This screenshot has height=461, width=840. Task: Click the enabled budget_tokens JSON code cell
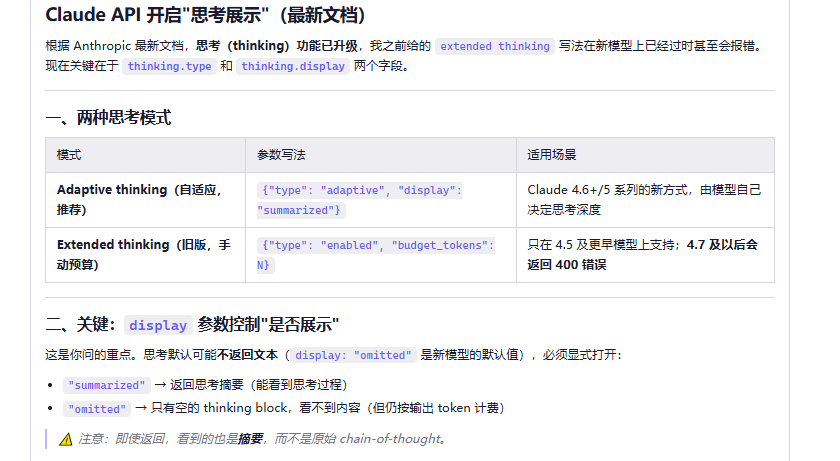[381, 255]
